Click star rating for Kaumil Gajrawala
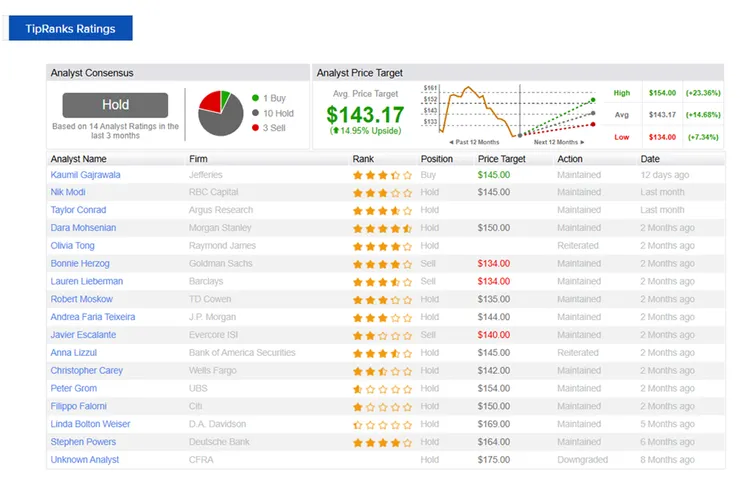The image size is (740, 482). click(382, 175)
